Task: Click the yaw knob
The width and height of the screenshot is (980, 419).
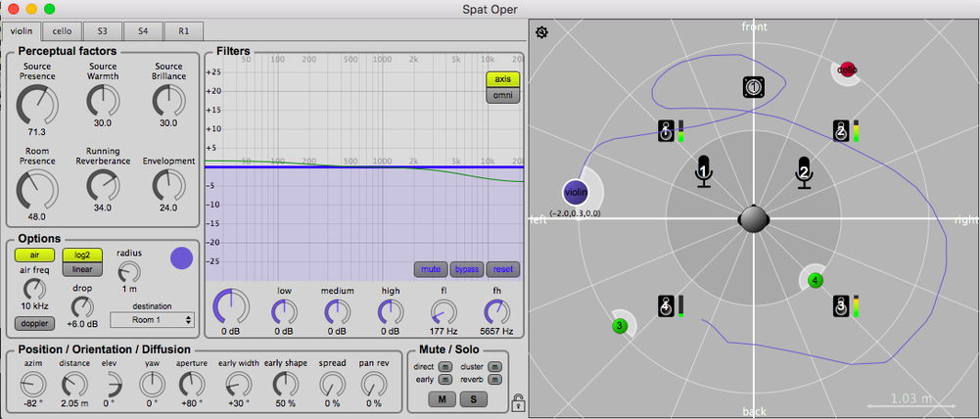Action: pyautogui.click(x=152, y=384)
